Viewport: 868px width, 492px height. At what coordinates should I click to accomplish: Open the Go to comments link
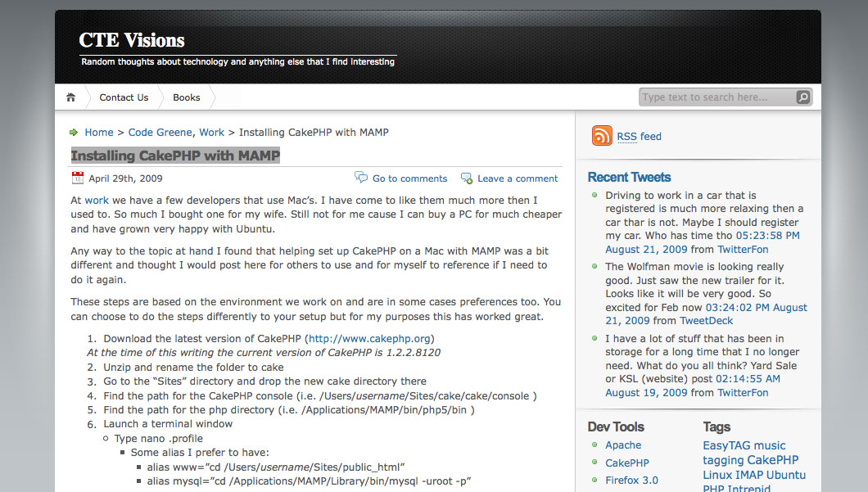coord(409,178)
